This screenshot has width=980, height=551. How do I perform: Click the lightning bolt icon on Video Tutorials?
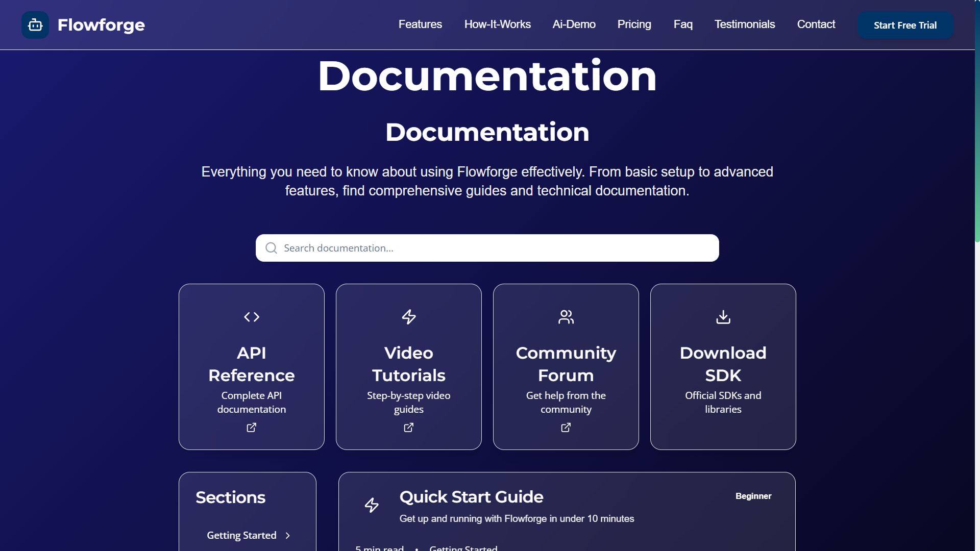click(409, 317)
